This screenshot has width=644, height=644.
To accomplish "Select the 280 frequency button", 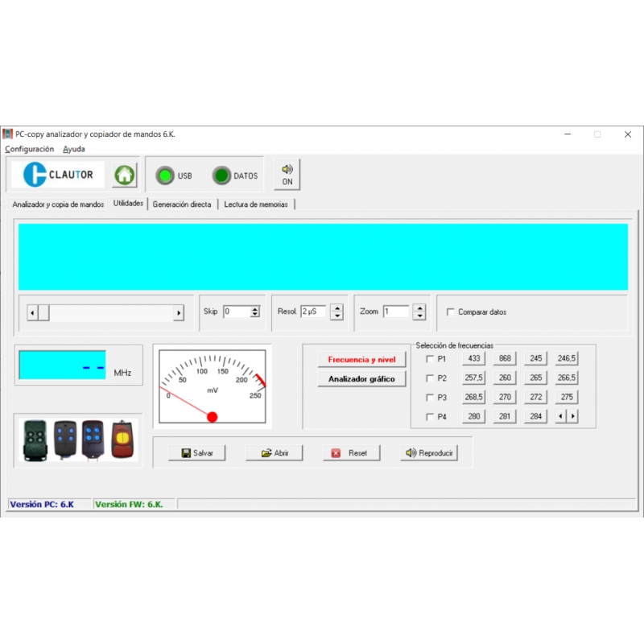I will (x=473, y=416).
